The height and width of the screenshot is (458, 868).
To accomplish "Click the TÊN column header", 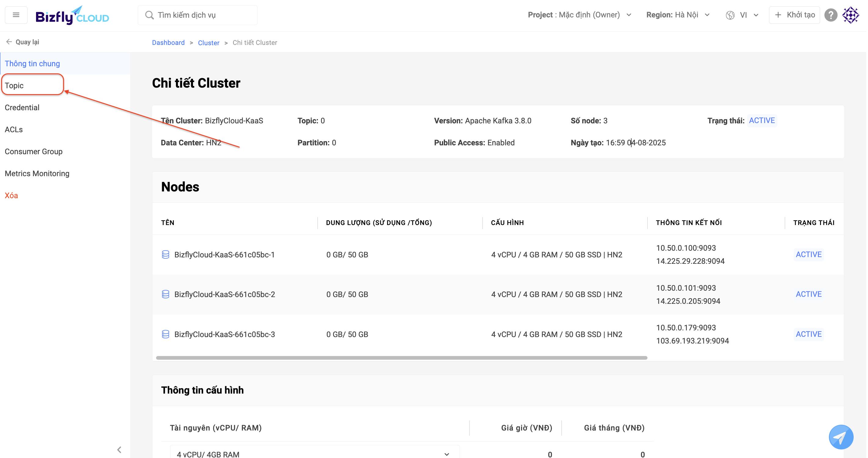I will 167,223.
